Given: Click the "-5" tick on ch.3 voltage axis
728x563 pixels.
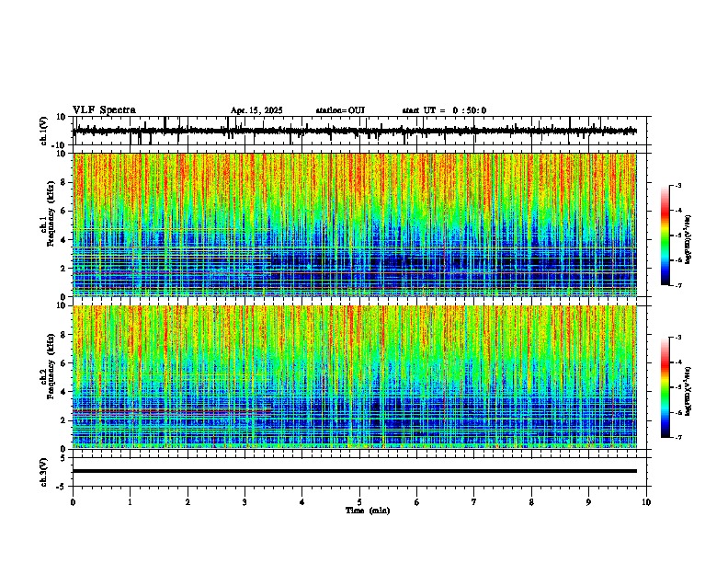Looking at the screenshot, I should (62, 487).
